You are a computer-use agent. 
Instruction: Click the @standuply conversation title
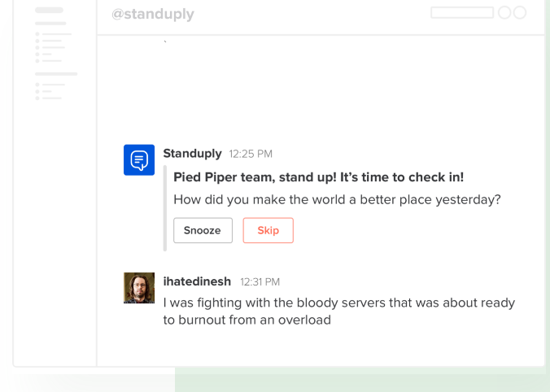coord(153,15)
